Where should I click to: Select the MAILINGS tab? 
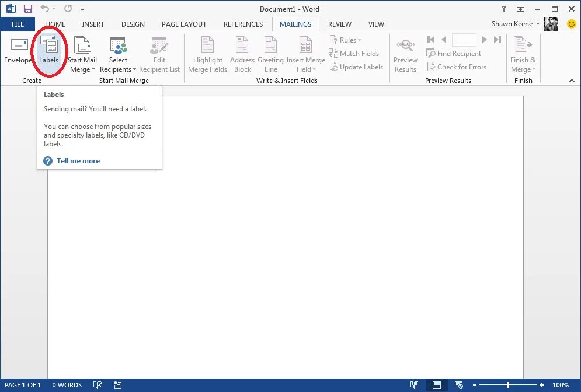(x=295, y=24)
